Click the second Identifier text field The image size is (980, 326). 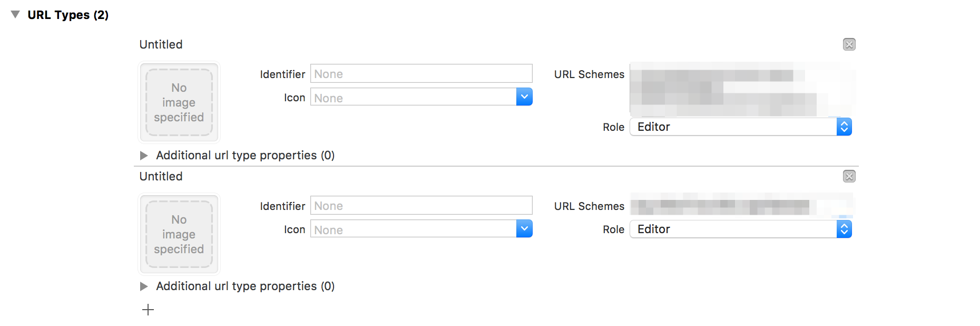[421, 206]
